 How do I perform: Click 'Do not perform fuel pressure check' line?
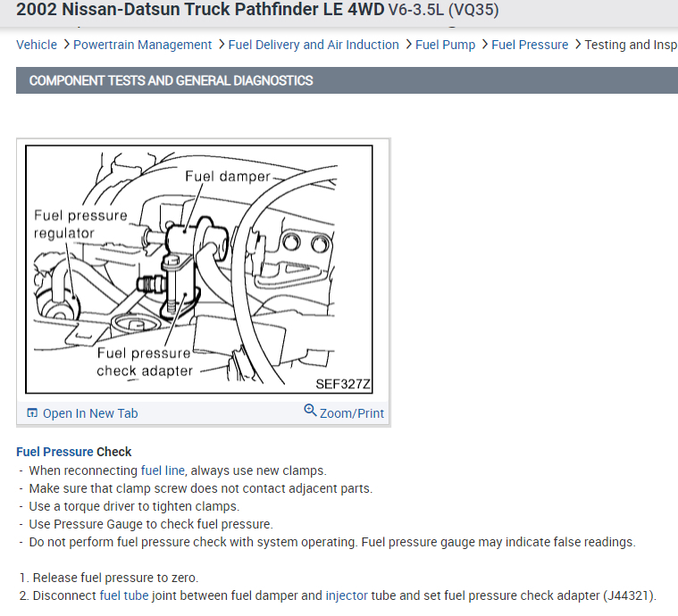tap(332, 542)
